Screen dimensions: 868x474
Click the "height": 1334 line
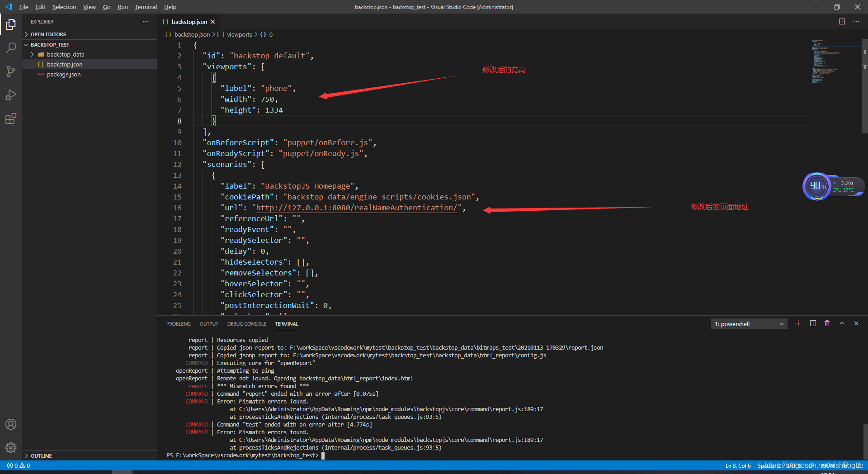251,110
